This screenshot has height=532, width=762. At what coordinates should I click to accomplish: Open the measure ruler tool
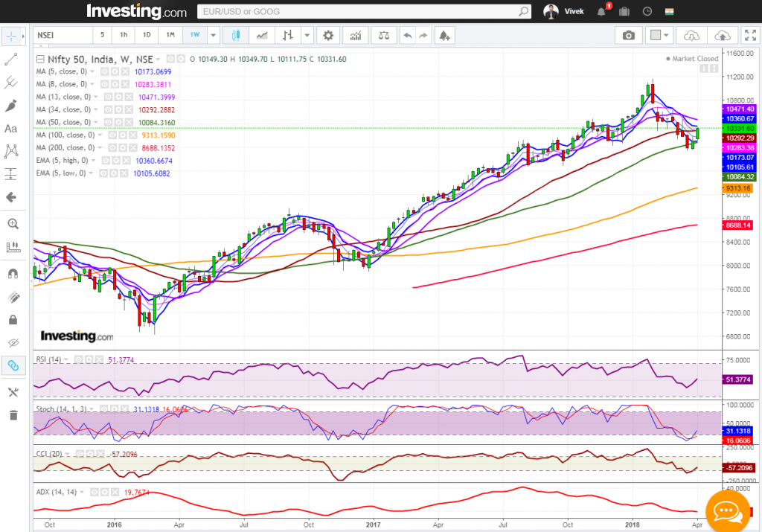13,247
